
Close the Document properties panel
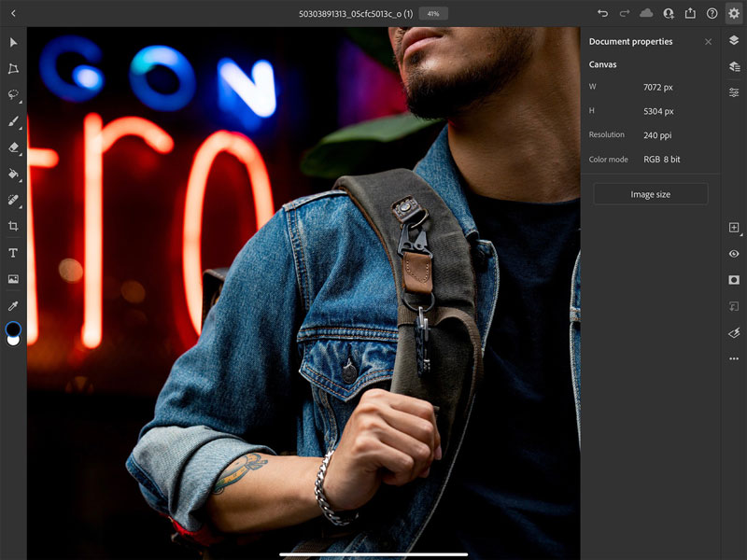tap(708, 42)
